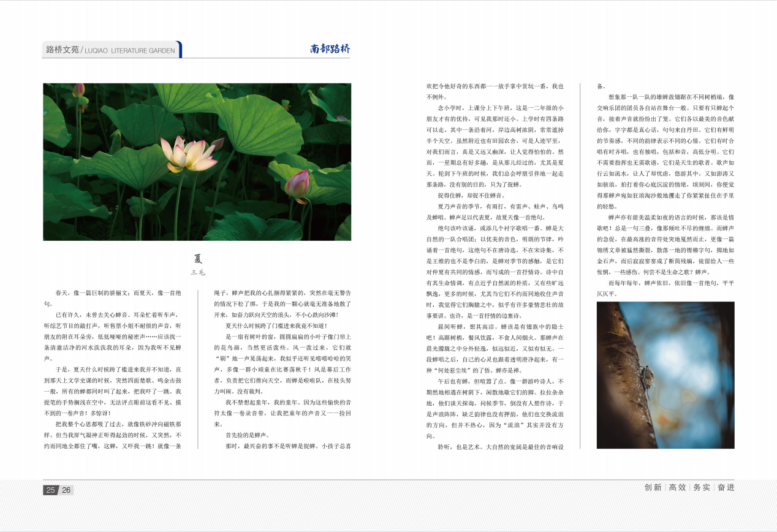The height and width of the screenshot is (532, 777).
Task: Click the footer word 高效
Action: pyautogui.click(x=677, y=488)
